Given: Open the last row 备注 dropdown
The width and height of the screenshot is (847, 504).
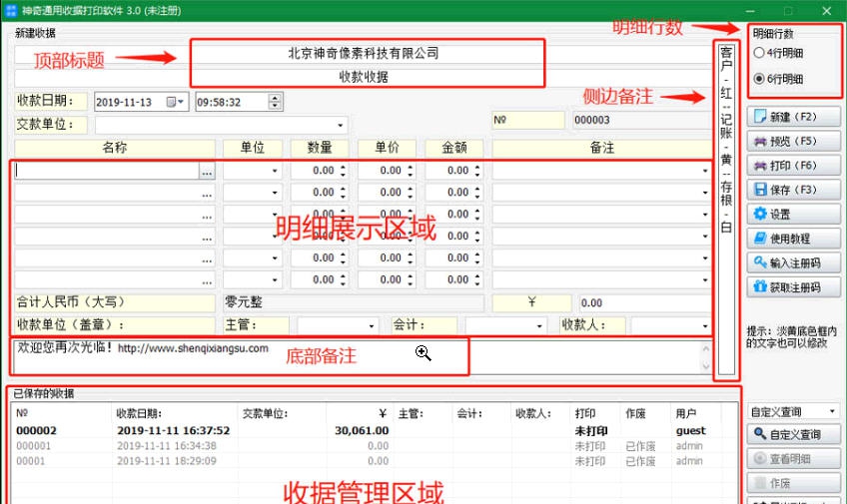Looking at the screenshot, I should (x=705, y=280).
